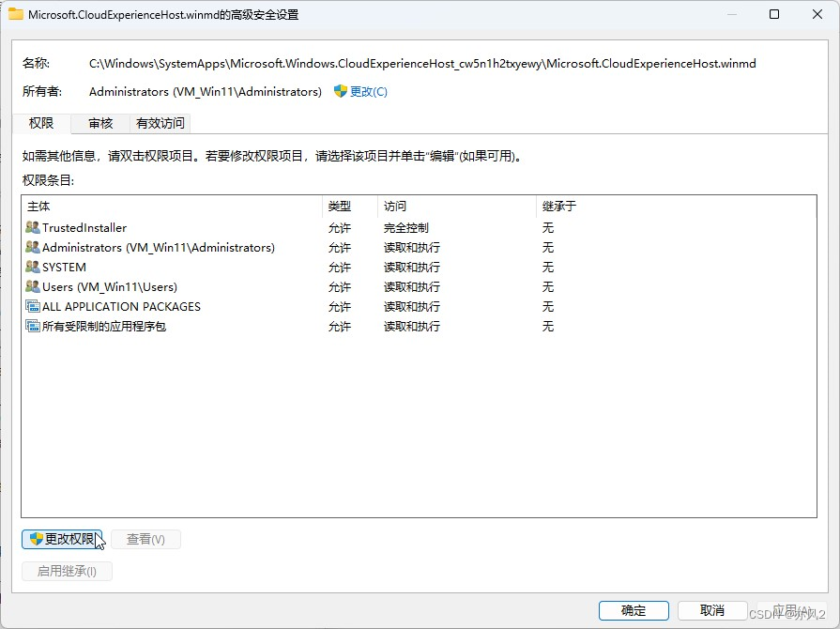Click the SYSTEM principal group icon
This screenshot has height=629, width=840.
[x=33, y=267]
